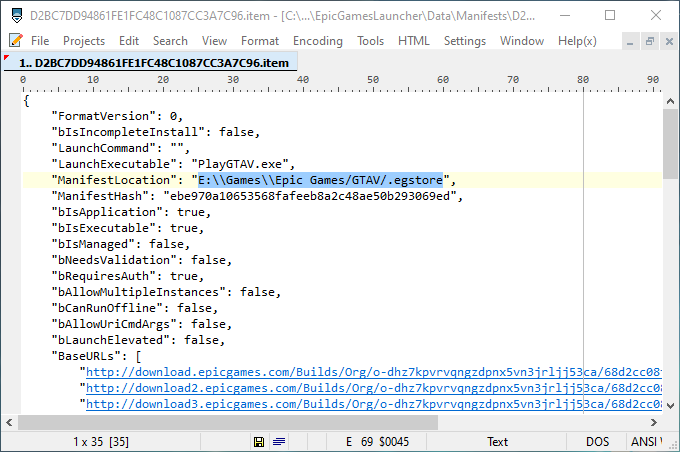This screenshot has width=680, height=452.
Task: Click the ANSI encoding status field
Action: click(x=646, y=442)
